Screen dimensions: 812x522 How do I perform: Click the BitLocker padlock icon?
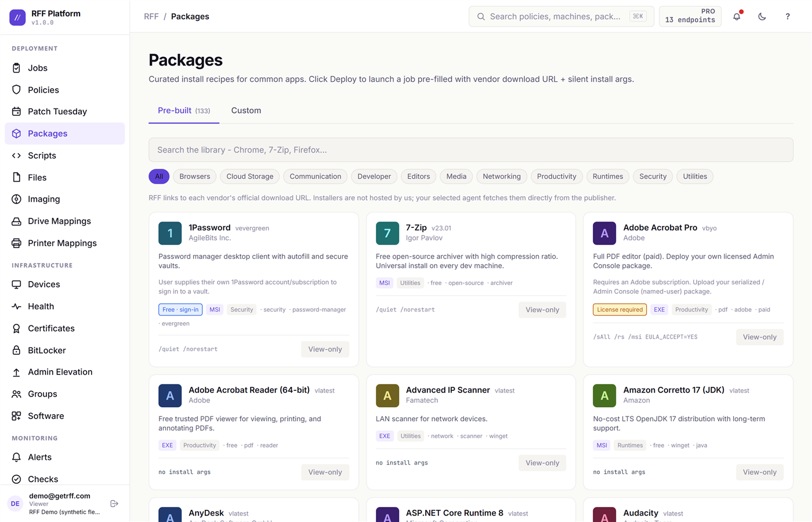[16, 350]
